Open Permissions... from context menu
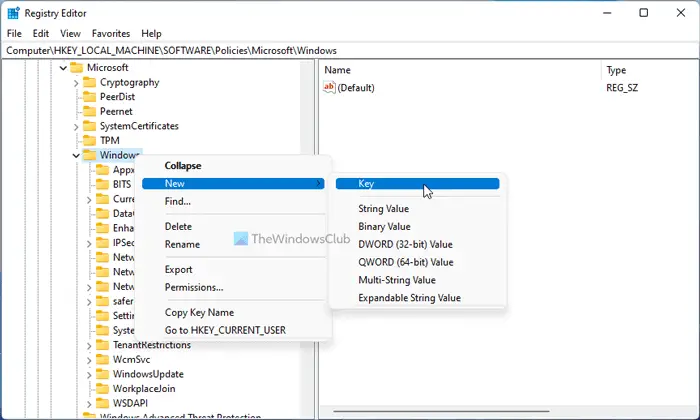The width and height of the screenshot is (700, 420). pyautogui.click(x=233, y=287)
